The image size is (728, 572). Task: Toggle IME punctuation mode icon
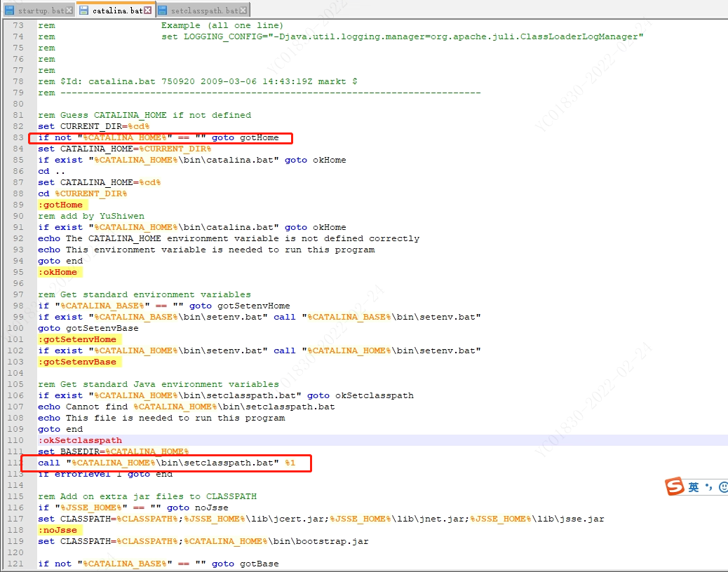coord(708,486)
